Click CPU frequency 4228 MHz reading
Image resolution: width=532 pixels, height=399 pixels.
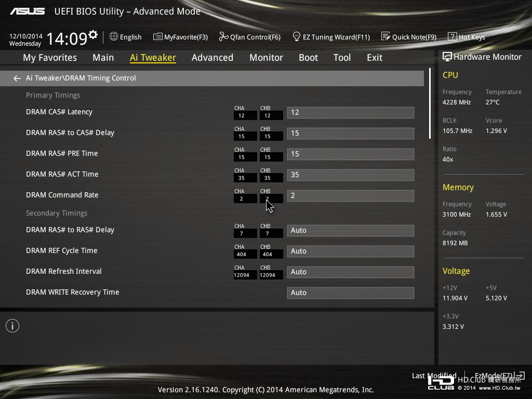coord(456,102)
